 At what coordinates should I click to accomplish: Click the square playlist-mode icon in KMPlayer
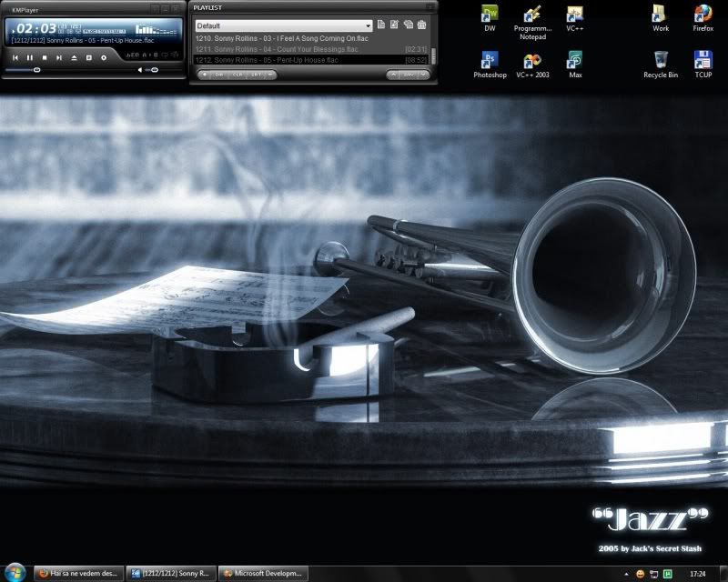click(x=88, y=57)
